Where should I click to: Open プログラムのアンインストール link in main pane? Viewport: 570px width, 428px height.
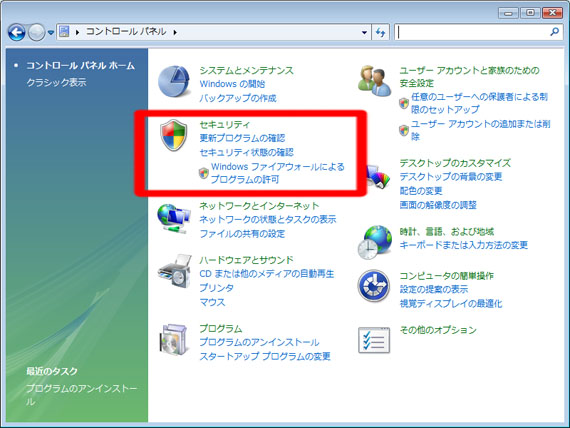click(x=259, y=343)
